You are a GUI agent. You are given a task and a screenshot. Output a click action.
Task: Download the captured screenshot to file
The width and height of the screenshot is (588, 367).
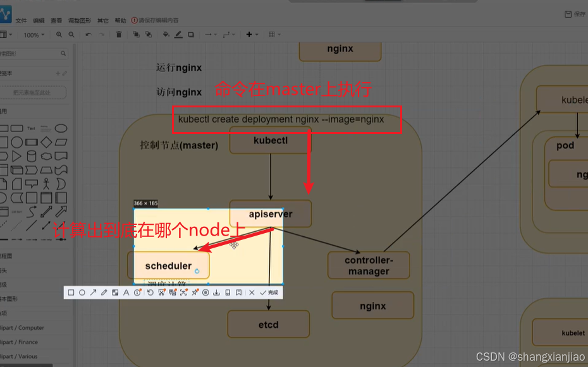coord(216,292)
